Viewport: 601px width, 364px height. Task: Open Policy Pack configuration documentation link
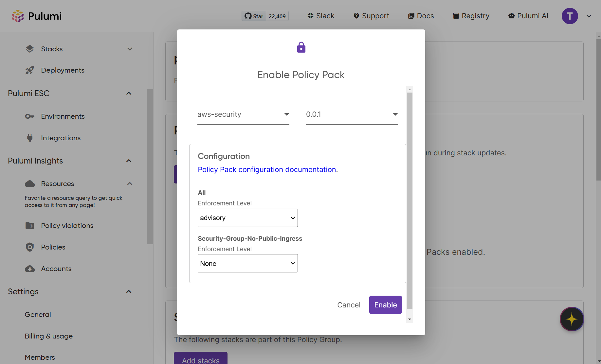click(x=267, y=170)
